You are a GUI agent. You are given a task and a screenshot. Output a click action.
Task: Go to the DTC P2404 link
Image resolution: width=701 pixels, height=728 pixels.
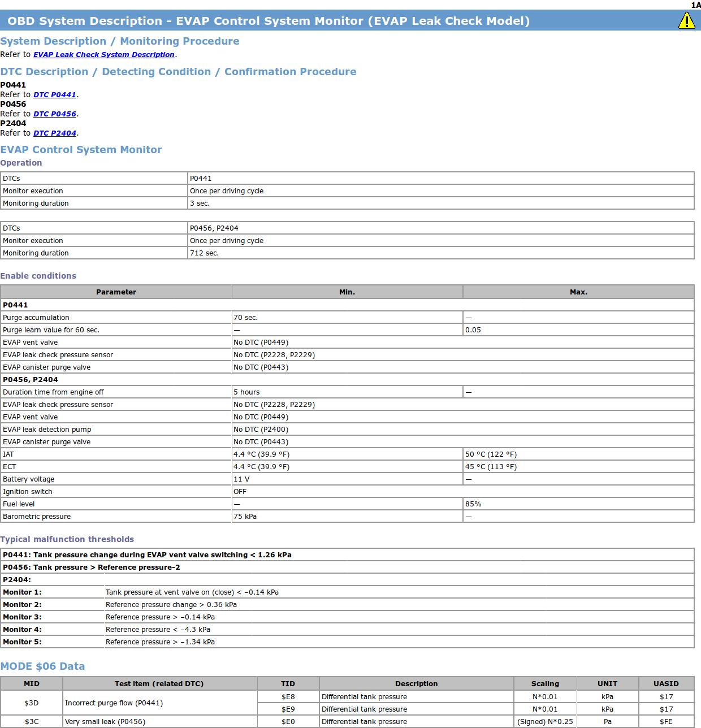[x=54, y=133]
